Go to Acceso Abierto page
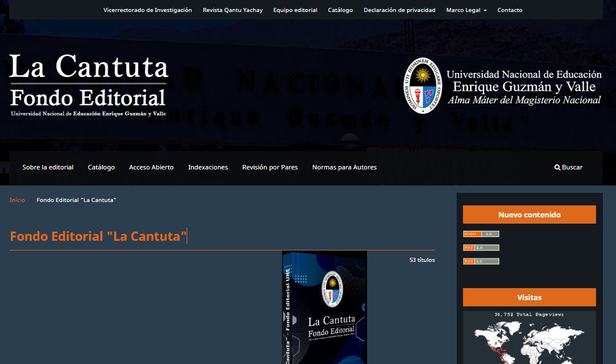Screen dimensions: 616x364 [151, 167]
